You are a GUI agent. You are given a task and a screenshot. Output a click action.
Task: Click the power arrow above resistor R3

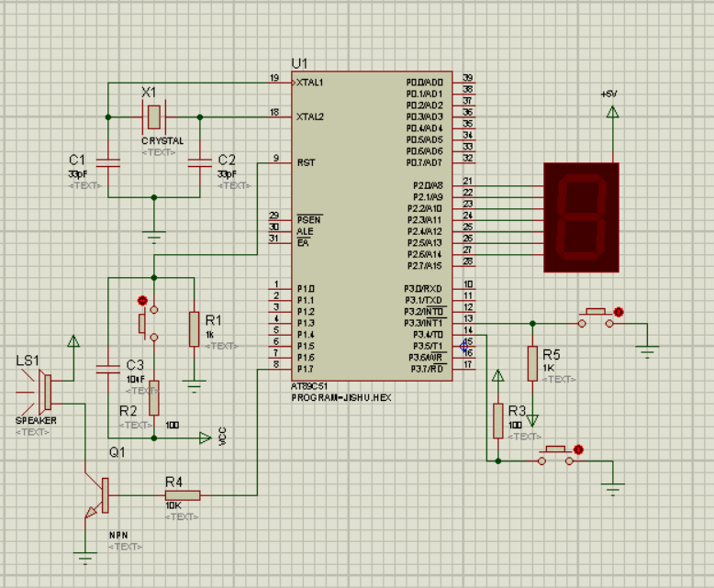(x=498, y=375)
